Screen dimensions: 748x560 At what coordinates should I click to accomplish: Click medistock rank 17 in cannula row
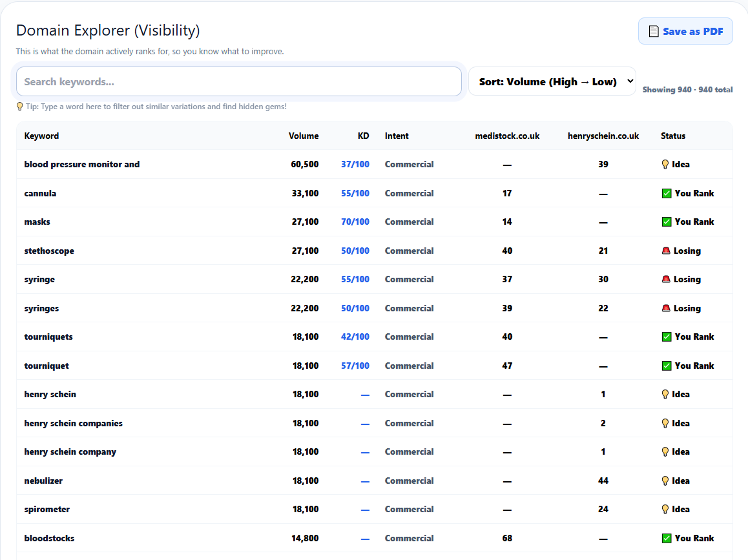[507, 193]
